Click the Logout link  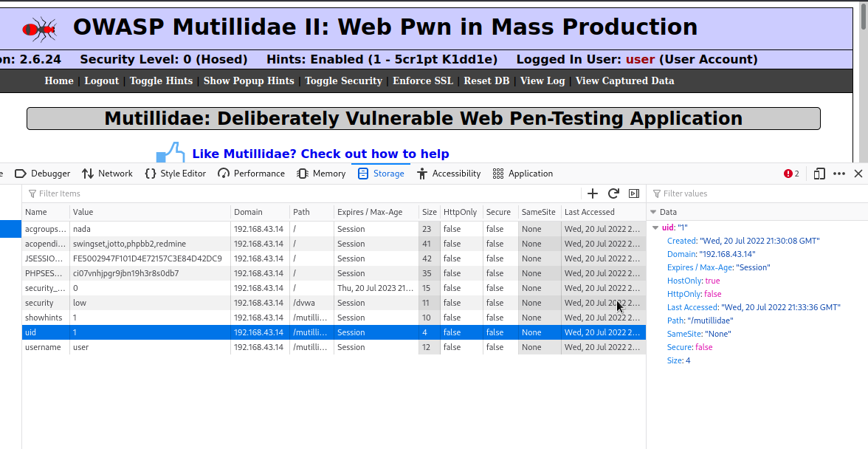click(x=101, y=80)
